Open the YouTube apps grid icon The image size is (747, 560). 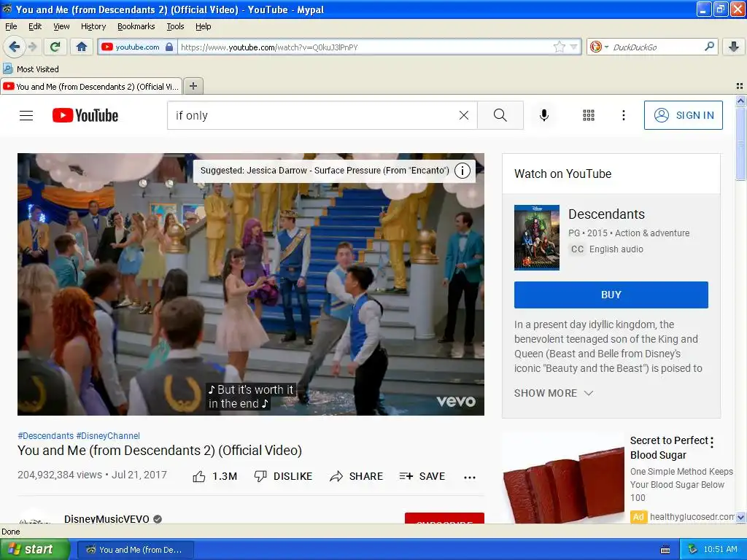coord(589,115)
